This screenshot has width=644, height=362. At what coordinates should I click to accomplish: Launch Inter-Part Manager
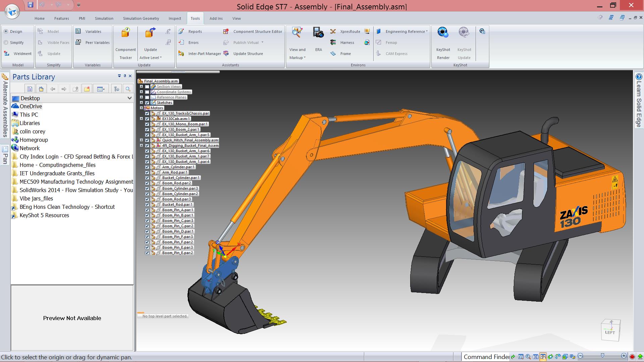pyautogui.click(x=200, y=54)
